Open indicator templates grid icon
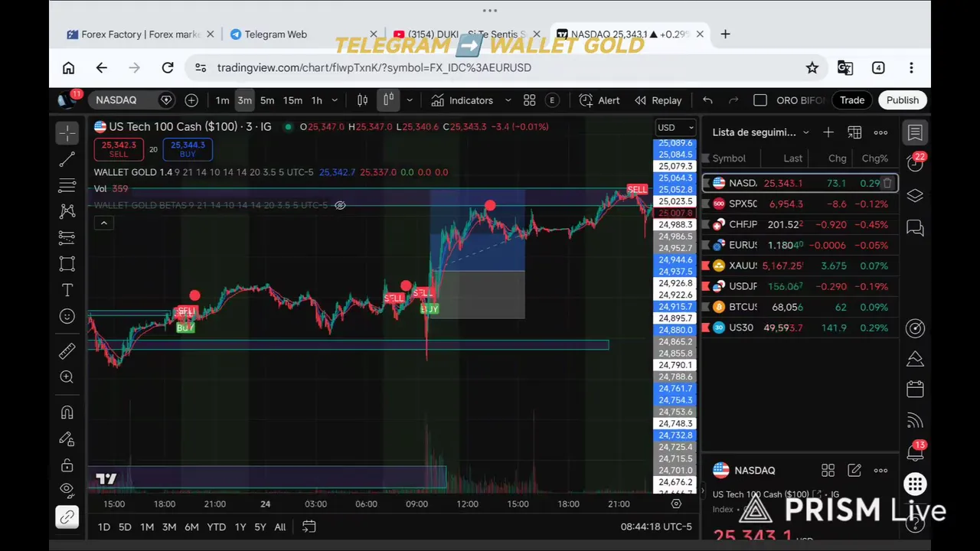980x551 pixels. point(529,100)
